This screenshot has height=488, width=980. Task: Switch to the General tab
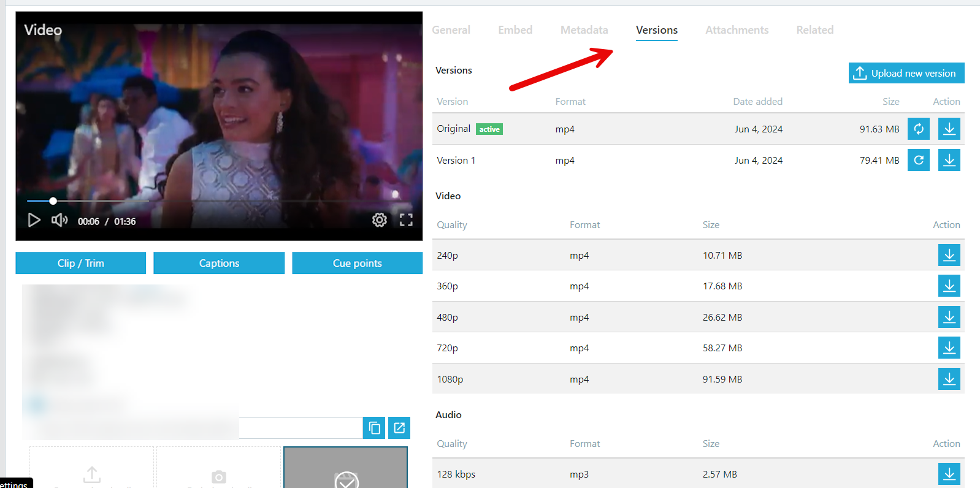451,30
